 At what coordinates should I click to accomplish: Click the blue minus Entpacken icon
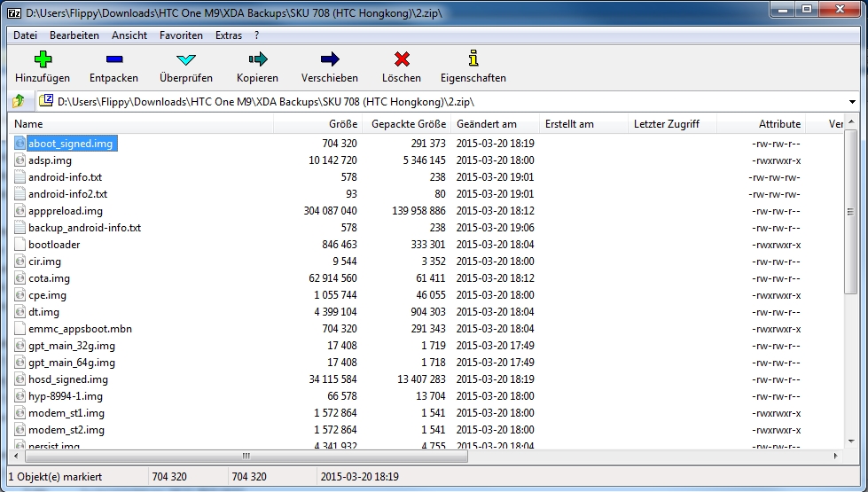click(113, 60)
